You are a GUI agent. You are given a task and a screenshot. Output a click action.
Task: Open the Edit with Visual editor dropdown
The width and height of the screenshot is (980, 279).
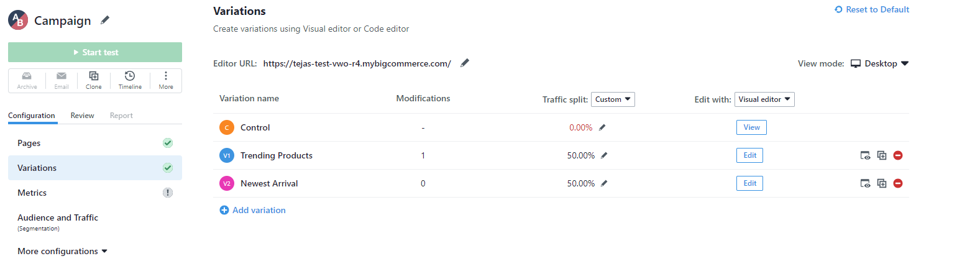pyautogui.click(x=764, y=99)
